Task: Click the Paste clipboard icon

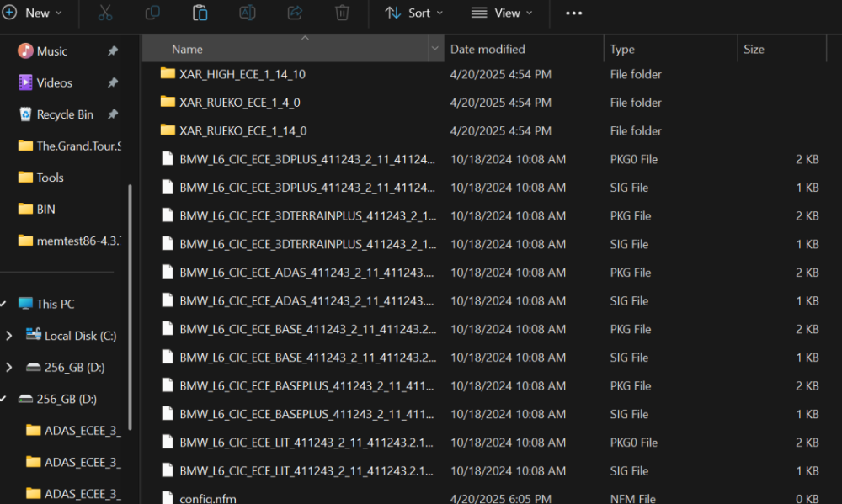Action: (x=200, y=13)
